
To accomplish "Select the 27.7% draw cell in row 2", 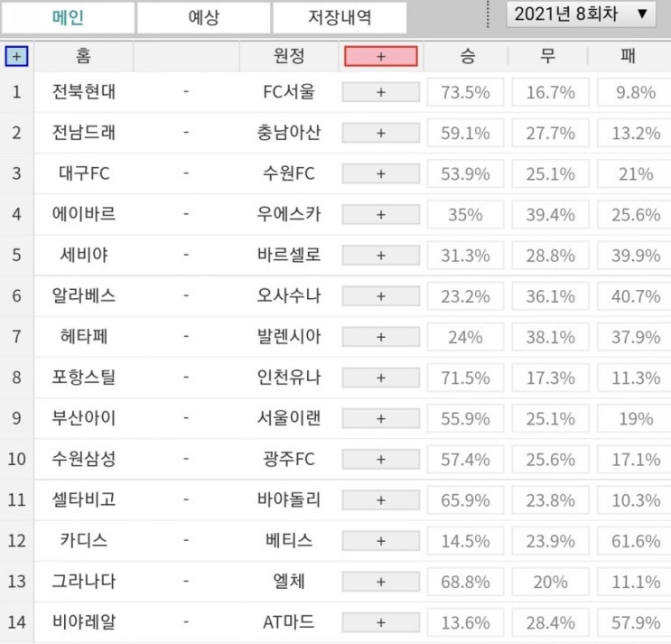I will pos(551,133).
